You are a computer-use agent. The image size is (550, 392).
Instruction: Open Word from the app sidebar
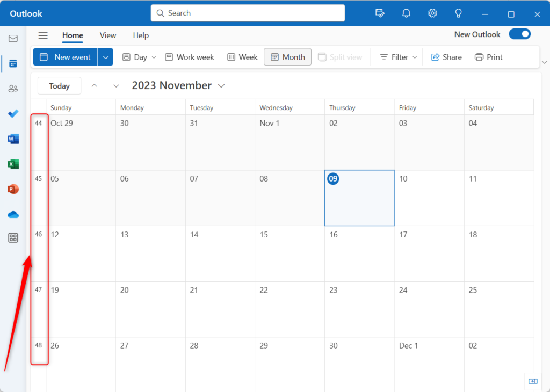tap(13, 139)
